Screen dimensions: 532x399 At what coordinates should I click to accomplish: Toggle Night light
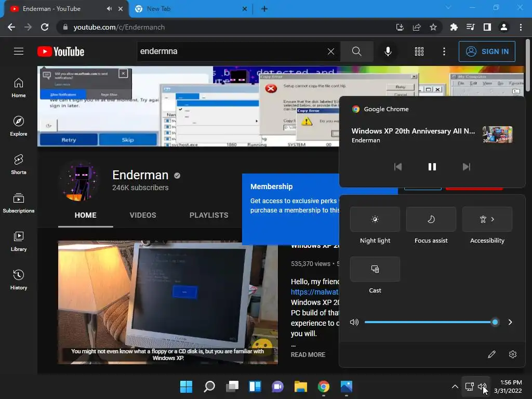[x=375, y=219]
